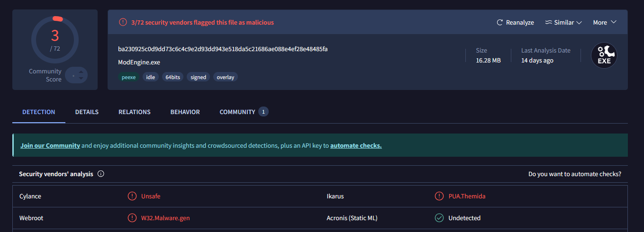
Task: Click the W32.Malware.gen detection result
Action: (x=165, y=218)
